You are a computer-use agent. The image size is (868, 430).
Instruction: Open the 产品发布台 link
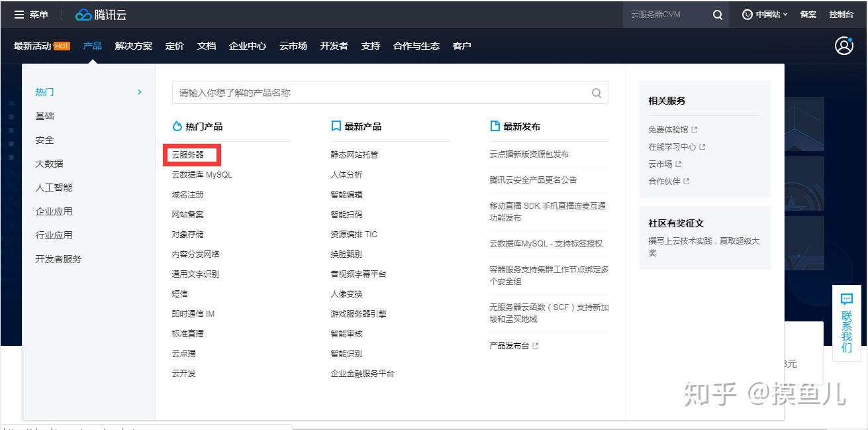coord(514,346)
